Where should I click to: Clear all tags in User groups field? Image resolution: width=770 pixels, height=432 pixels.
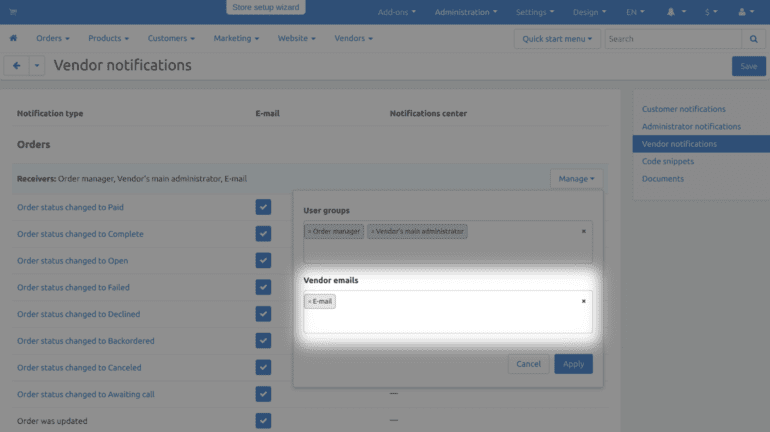[x=584, y=231]
